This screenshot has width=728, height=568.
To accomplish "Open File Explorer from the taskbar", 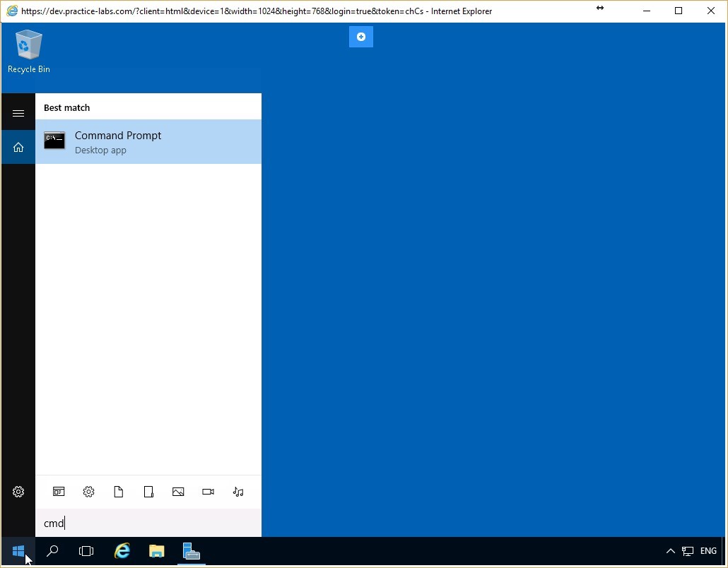I will click(x=156, y=552).
